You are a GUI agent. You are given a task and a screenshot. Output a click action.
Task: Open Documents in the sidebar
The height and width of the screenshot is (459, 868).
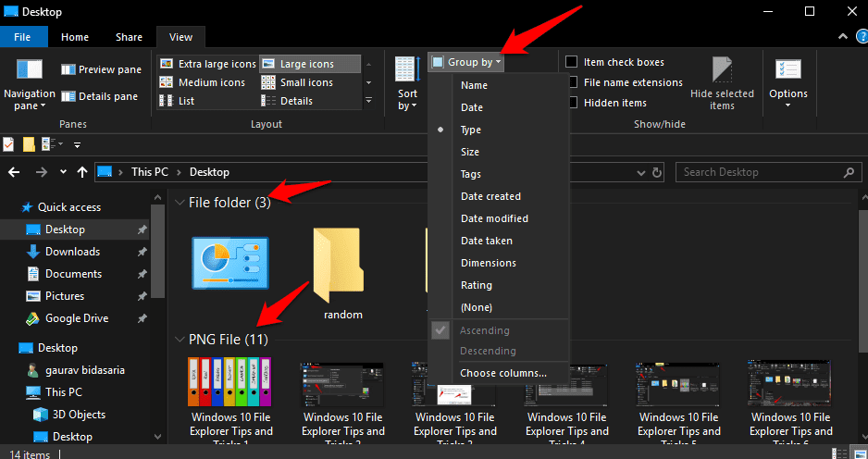click(74, 274)
